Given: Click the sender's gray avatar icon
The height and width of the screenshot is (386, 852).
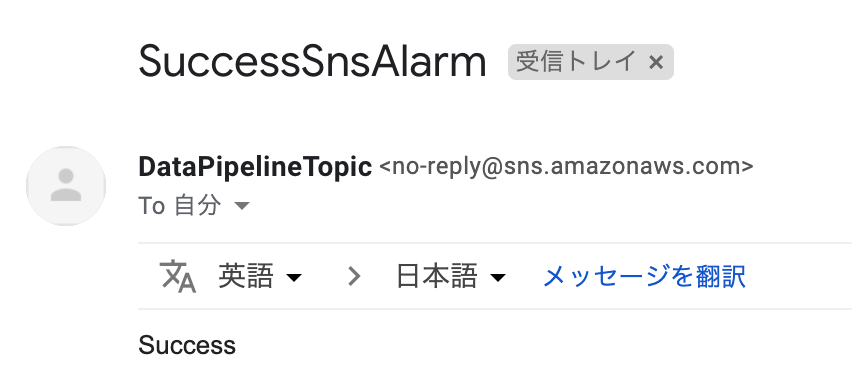Looking at the screenshot, I should point(66,185).
